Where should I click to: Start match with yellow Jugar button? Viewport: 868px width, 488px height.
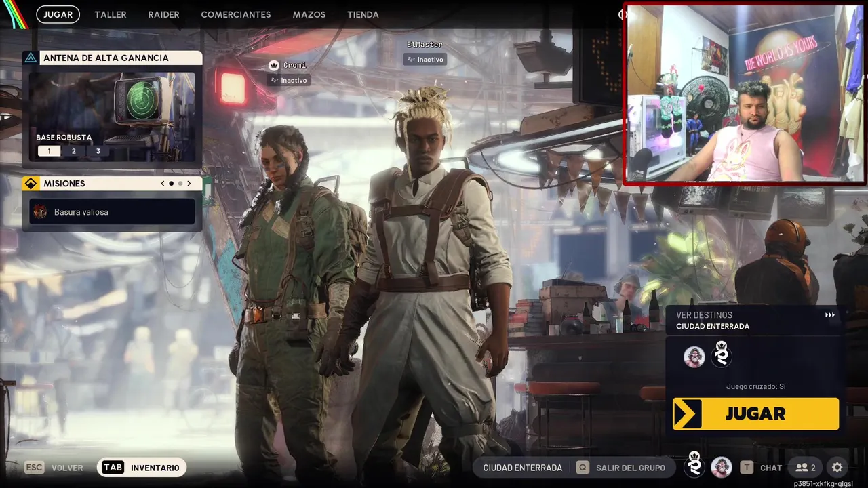pos(755,413)
